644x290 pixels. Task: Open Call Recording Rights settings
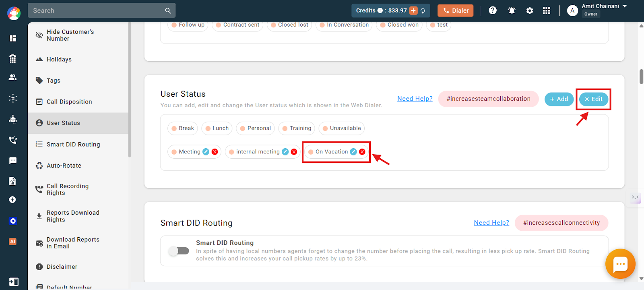pos(78,189)
